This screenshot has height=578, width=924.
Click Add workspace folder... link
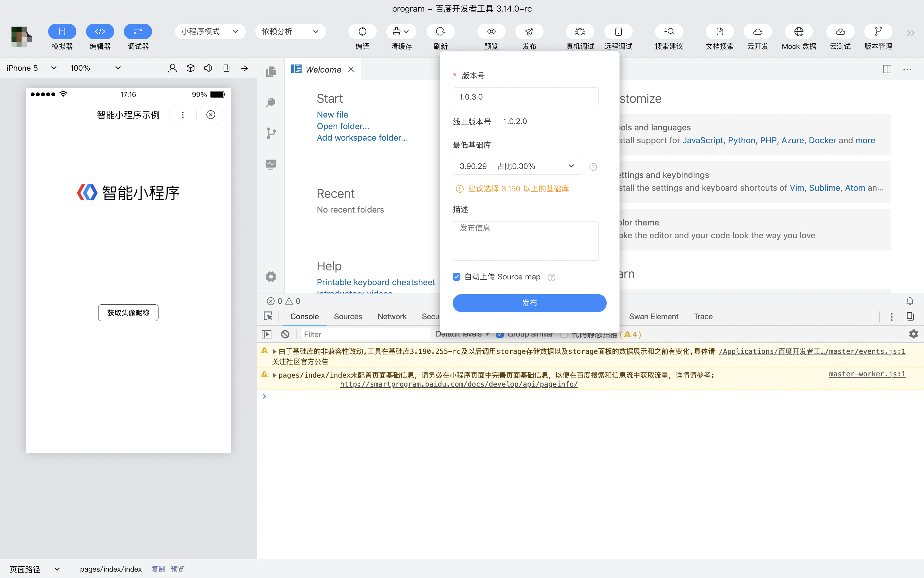pyautogui.click(x=362, y=138)
